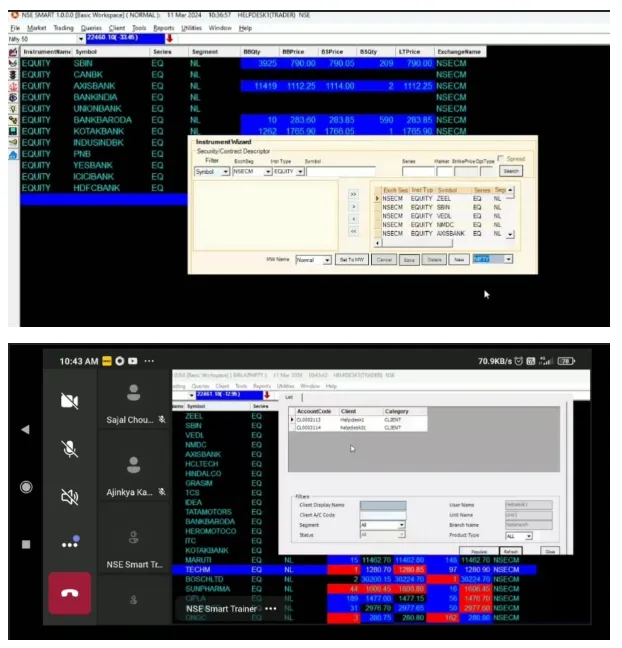Select the HDFCBANK row in the market watch
The width and height of the screenshot is (622, 648).
[103, 188]
